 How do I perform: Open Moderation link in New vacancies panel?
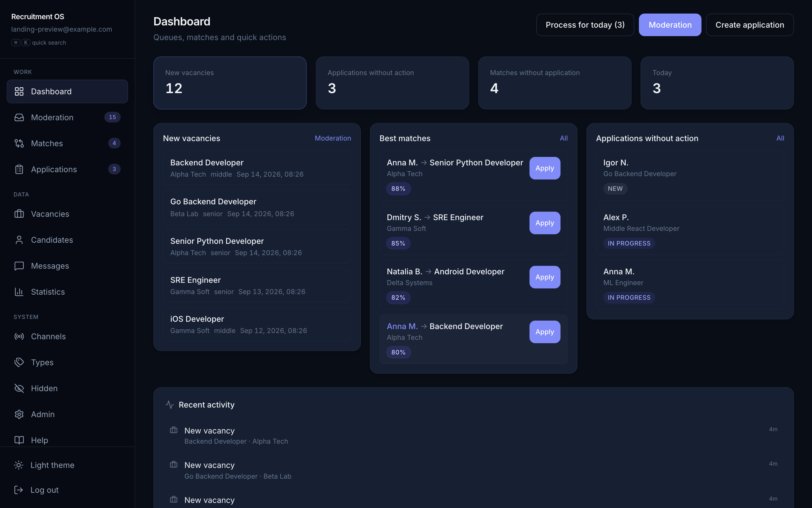point(332,138)
